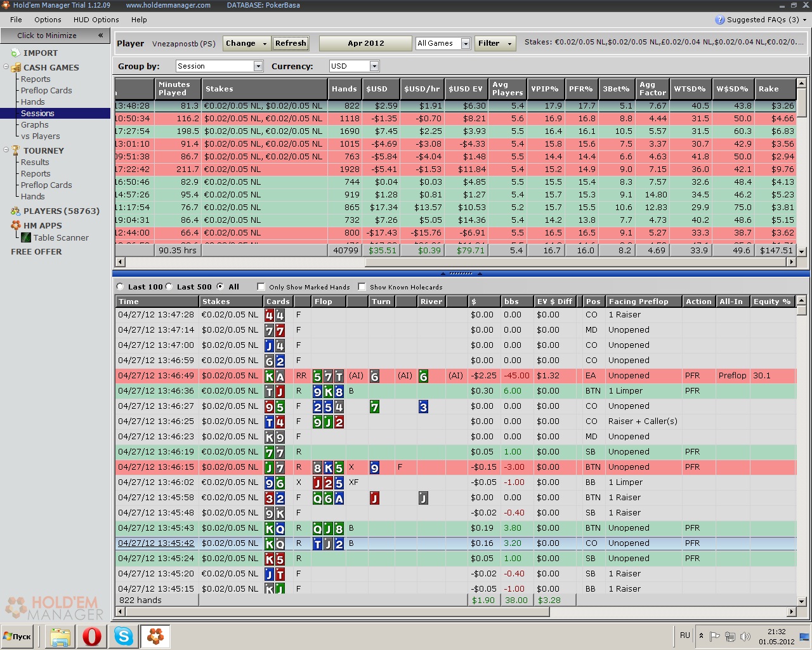812x650 pixels.
Task: Open Suggested FAQs dropdown arrow
Action: (805, 20)
